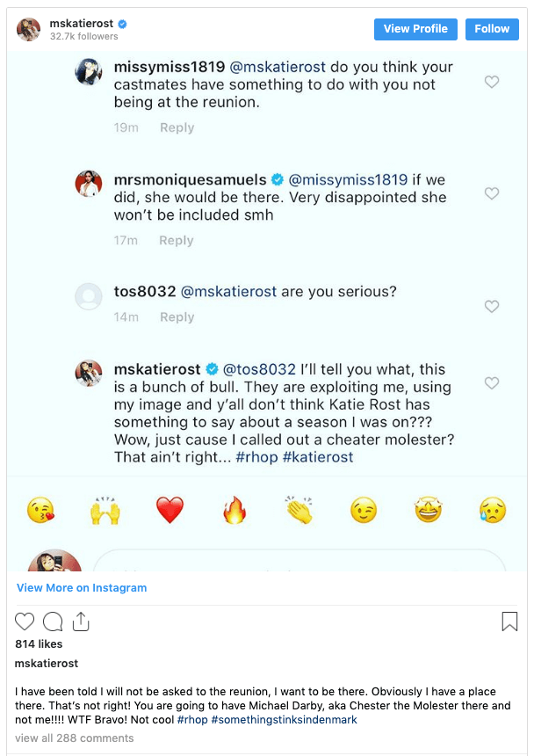
Task: Follow mskatierost with the Follow button
Action: pyautogui.click(x=492, y=29)
